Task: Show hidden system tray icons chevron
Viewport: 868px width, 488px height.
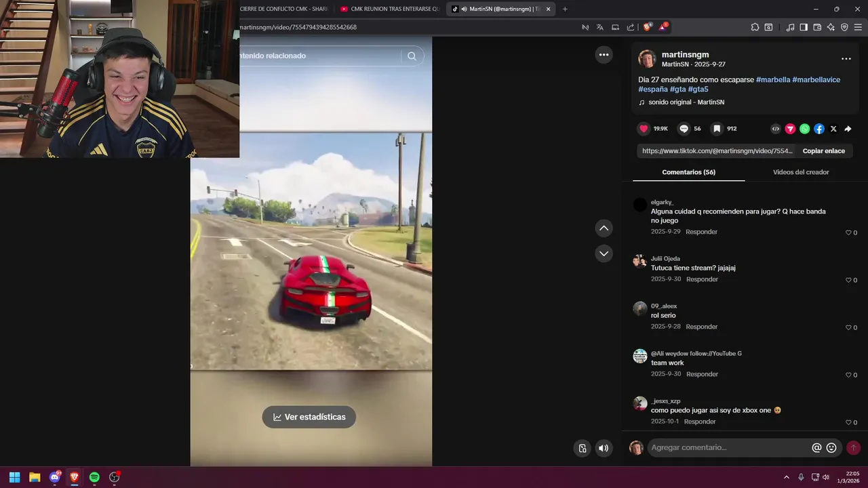Action: (x=787, y=477)
